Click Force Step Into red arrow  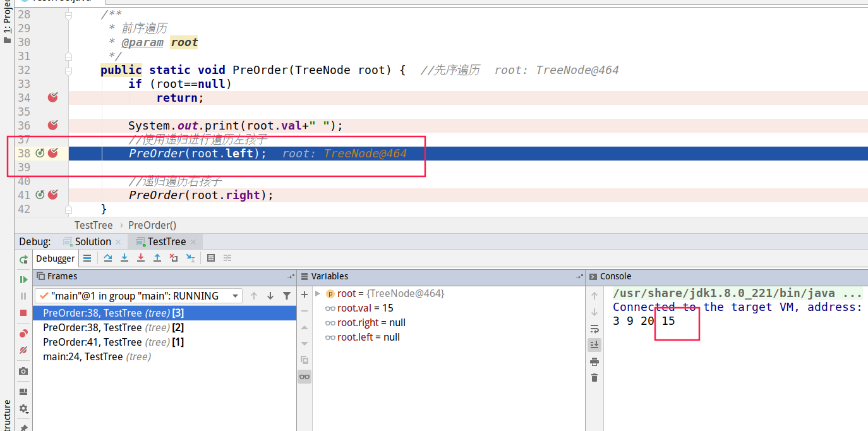141,258
